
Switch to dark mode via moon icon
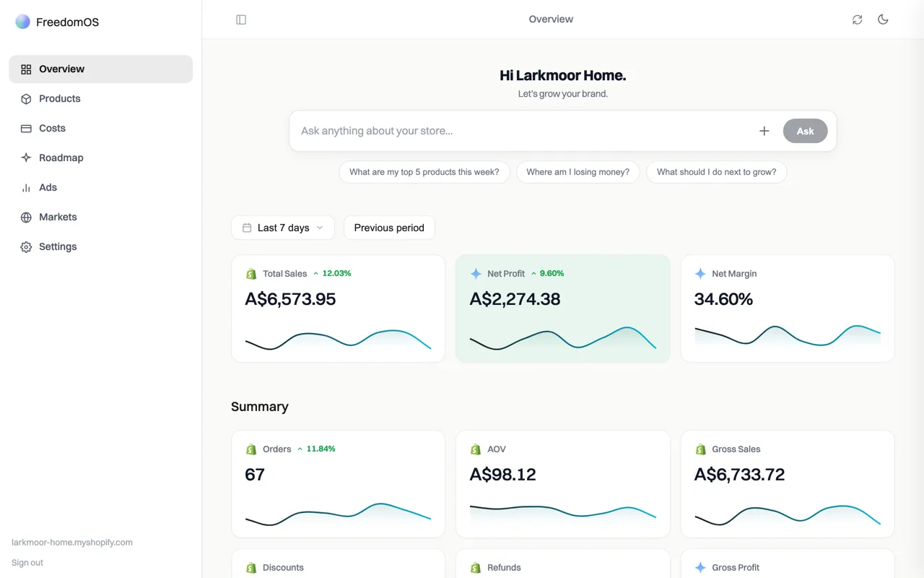(x=883, y=20)
